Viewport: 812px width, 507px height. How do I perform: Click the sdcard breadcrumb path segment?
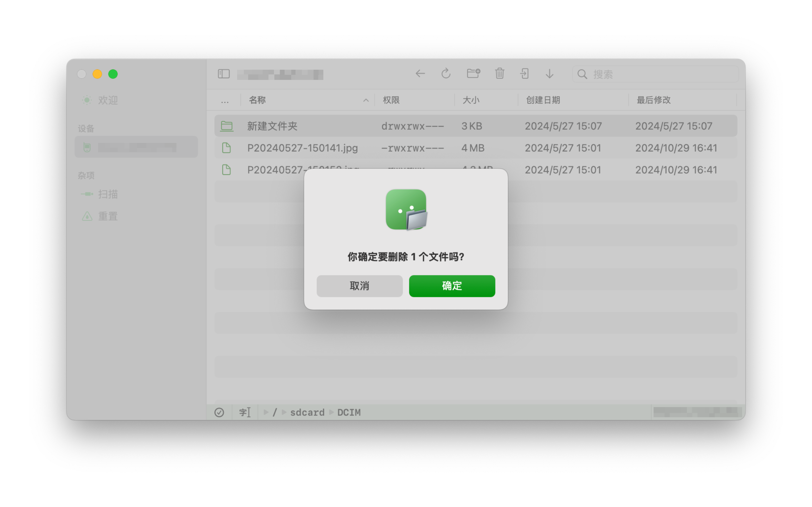coord(307,412)
